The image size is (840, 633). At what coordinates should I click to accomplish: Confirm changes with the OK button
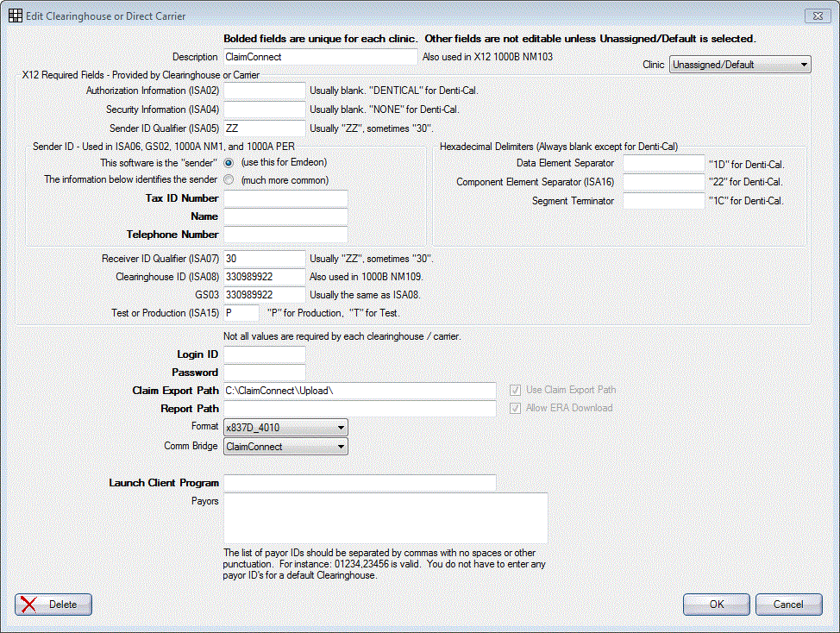[717, 604]
